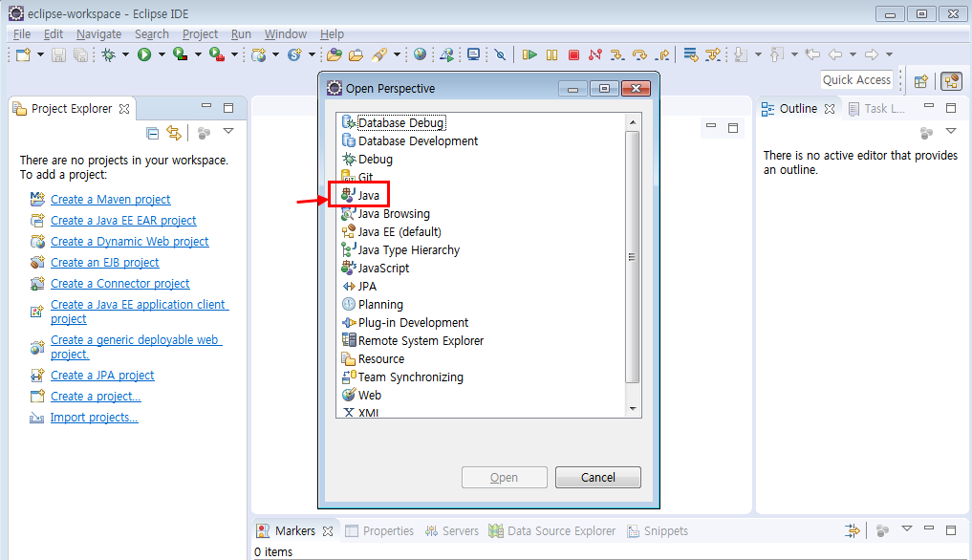Open dropdown next to Back navigation arrow

tap(853, 54)
